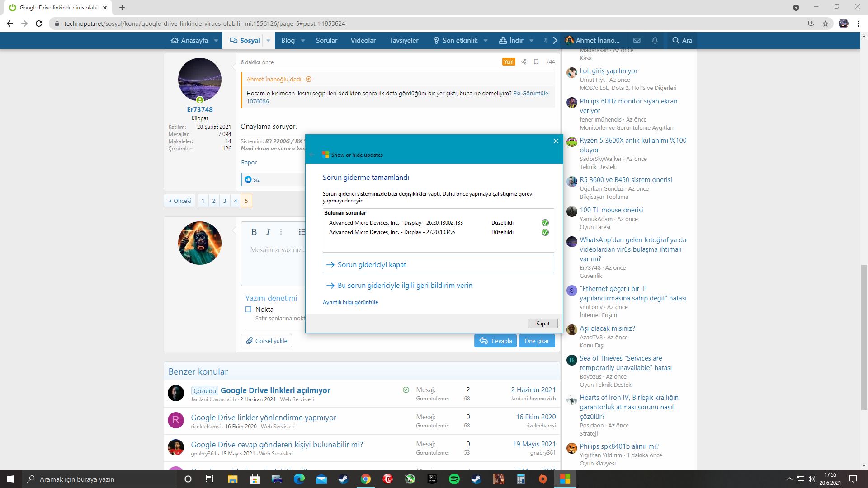Screen dimensions: 868x488
Task: Enable the Nokta checkbox
Action: [248, 310]
